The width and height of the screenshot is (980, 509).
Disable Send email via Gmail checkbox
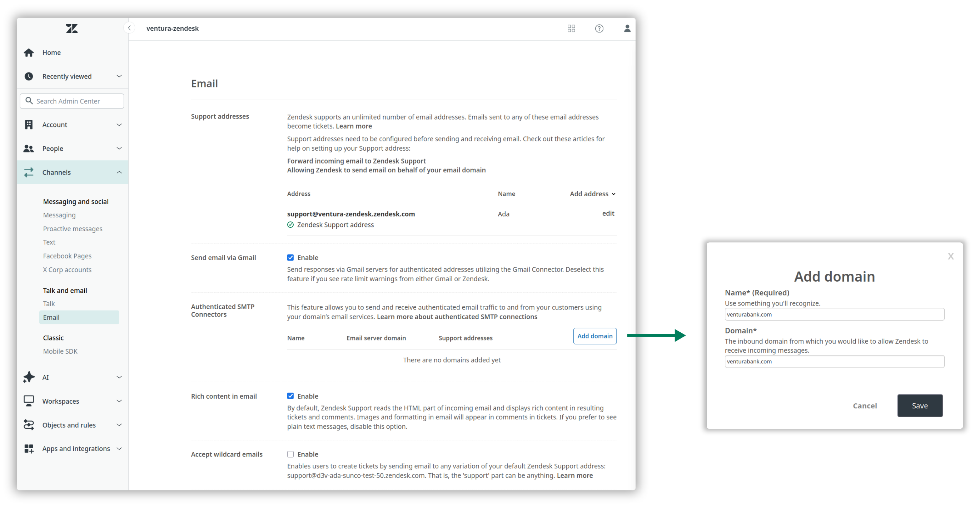pyautogui.click(x=290, y=257)
